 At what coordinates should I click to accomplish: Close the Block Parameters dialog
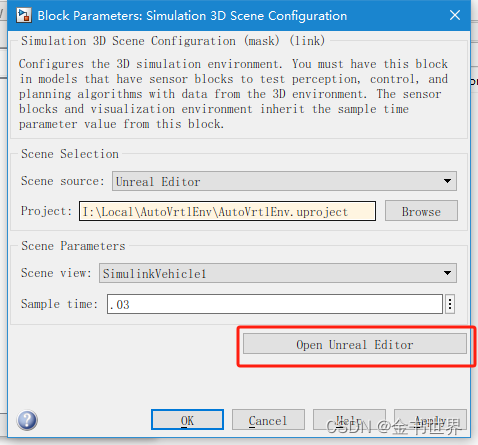455,15
